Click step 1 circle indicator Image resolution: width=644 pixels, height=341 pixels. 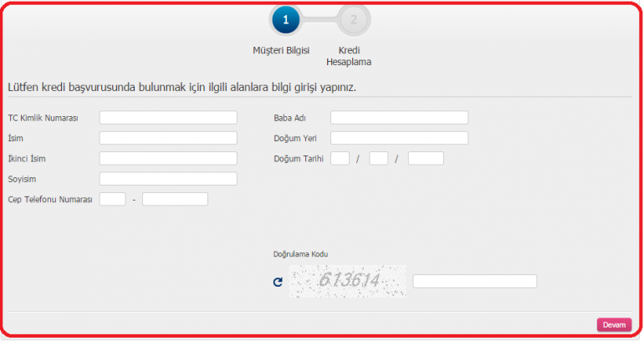[x=285, y=20]
